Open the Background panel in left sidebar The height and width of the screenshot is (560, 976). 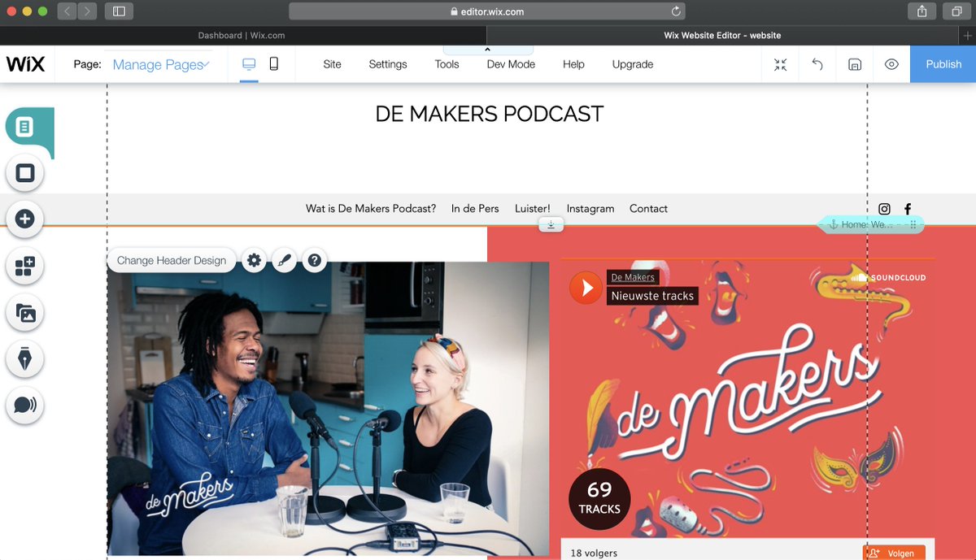tap(25, 172)
